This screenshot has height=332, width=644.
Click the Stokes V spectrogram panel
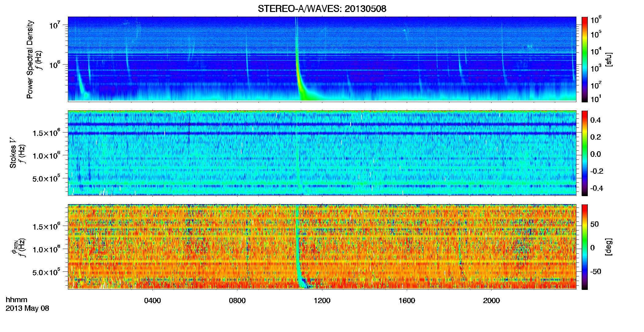point(322,153)
